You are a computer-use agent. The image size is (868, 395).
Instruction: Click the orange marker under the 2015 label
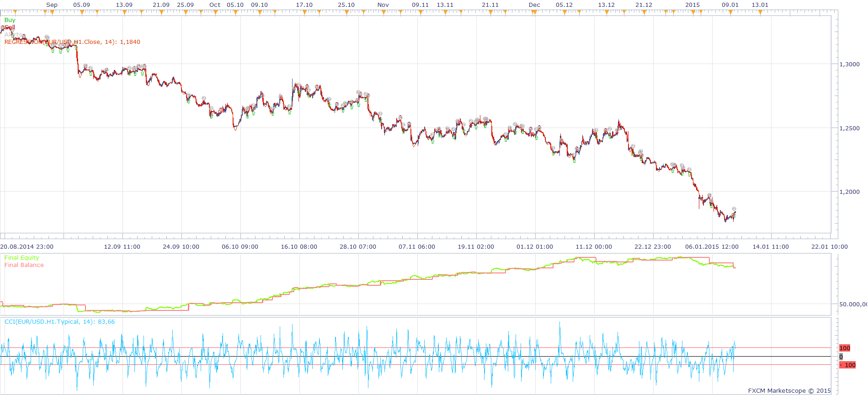tap(692, 12)
